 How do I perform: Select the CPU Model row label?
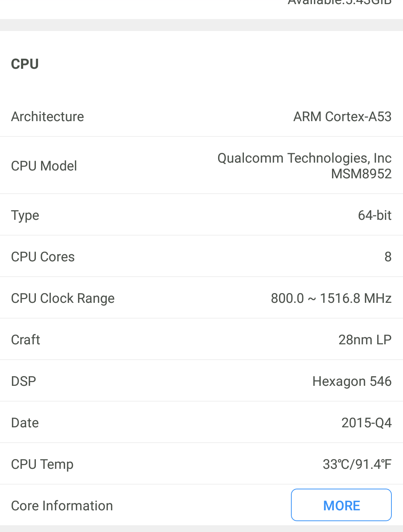pos(44,166)
